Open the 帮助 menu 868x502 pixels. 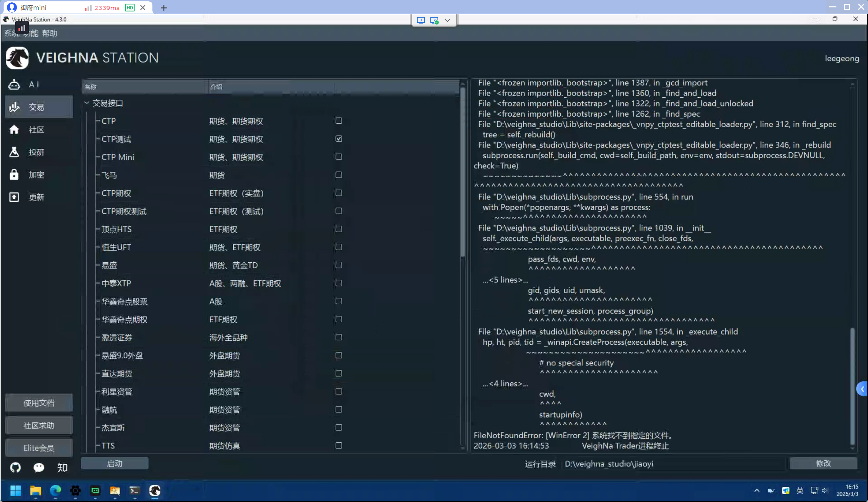coord(50,34)
